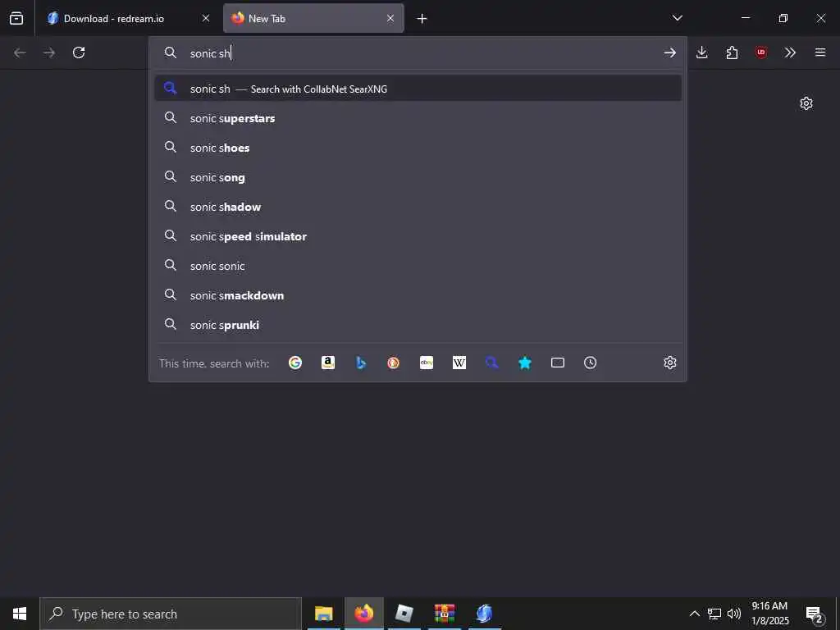This screenshot has height=630, width=840.
Task: Expand the toolbar overflow chevrons
Action: 790,52
